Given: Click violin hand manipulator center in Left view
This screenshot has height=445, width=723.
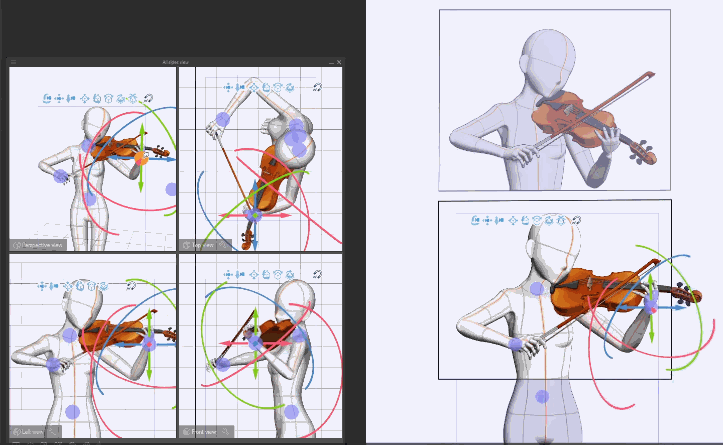Looking at the screenshot, I should click(x=149, y=344).
